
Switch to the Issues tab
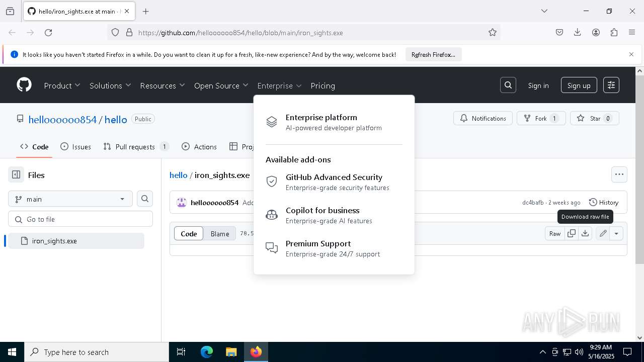point(75,146)
